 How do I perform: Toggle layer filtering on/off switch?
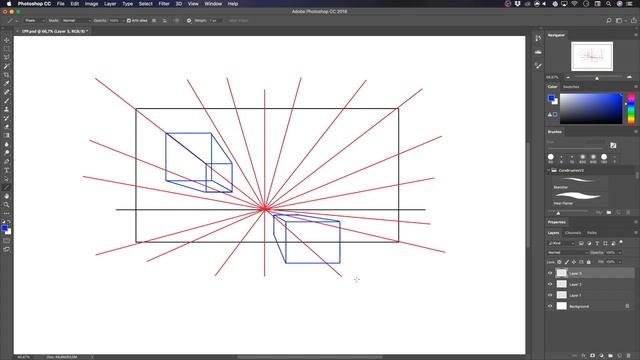point(621,243)
